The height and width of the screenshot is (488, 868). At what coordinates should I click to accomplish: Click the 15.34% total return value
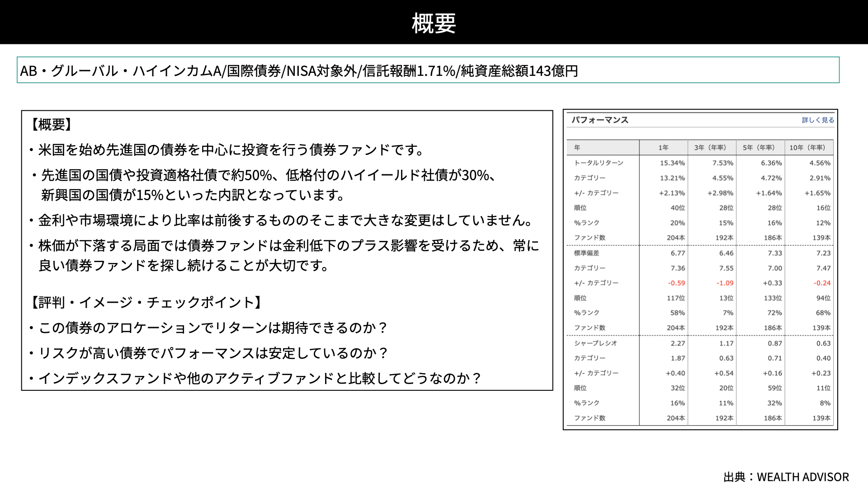(x=672, y=163)
